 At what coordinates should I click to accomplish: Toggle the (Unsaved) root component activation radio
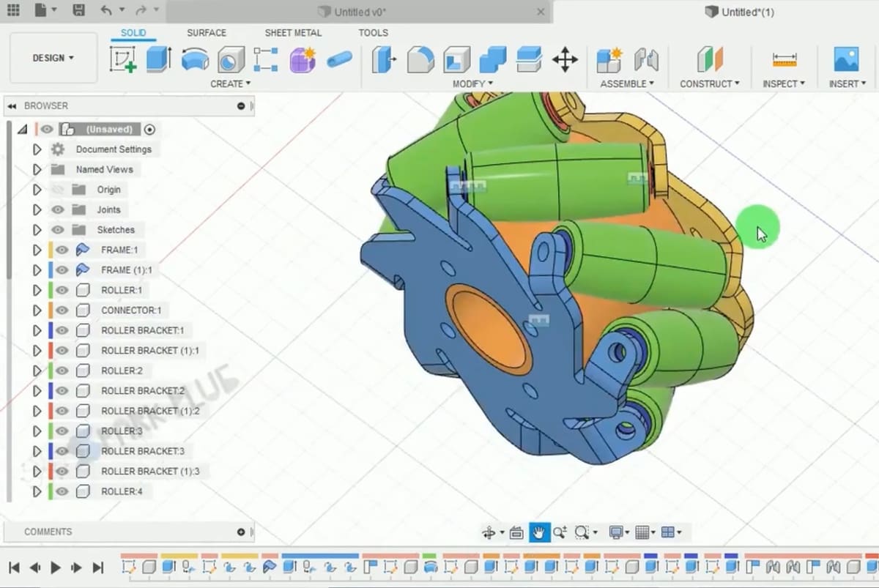tap(150, 130)
